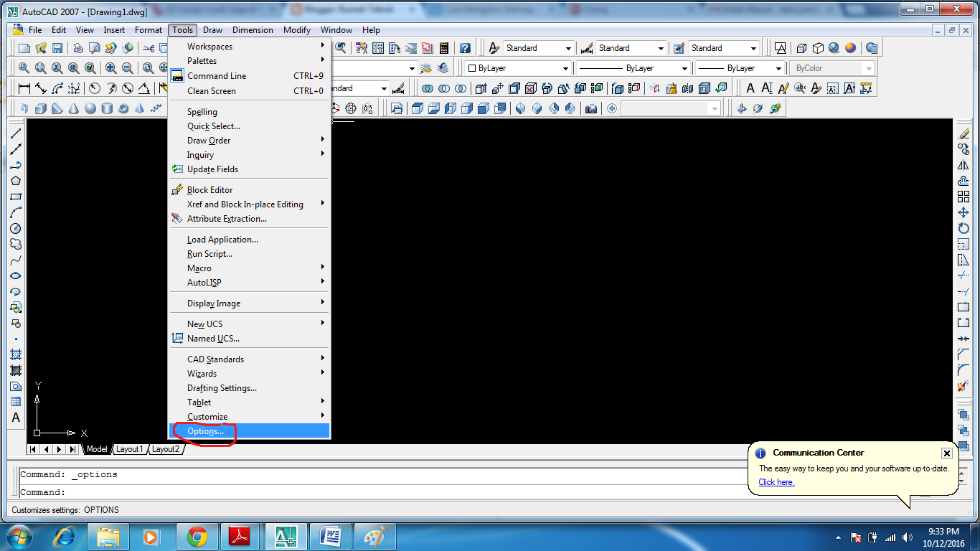Expand the AutoLISP submenu
This screenshot has width=980, height=551.
coord(248,283)
